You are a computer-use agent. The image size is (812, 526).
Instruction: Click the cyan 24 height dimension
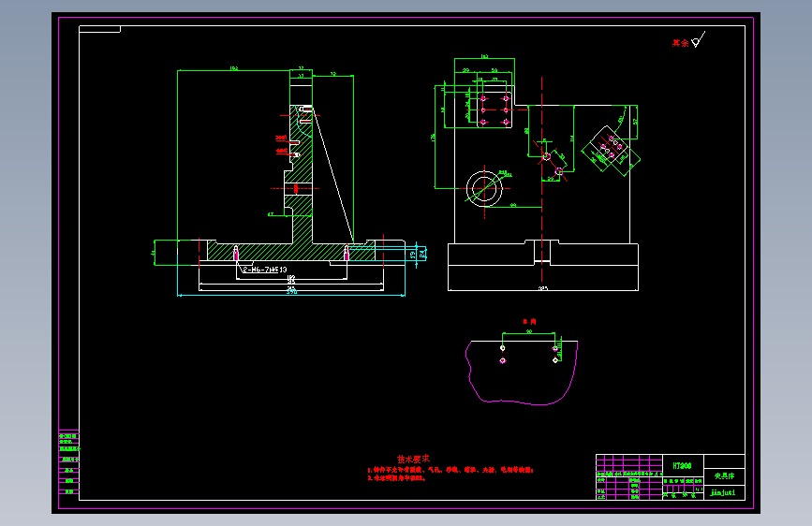tap(422, 254)
